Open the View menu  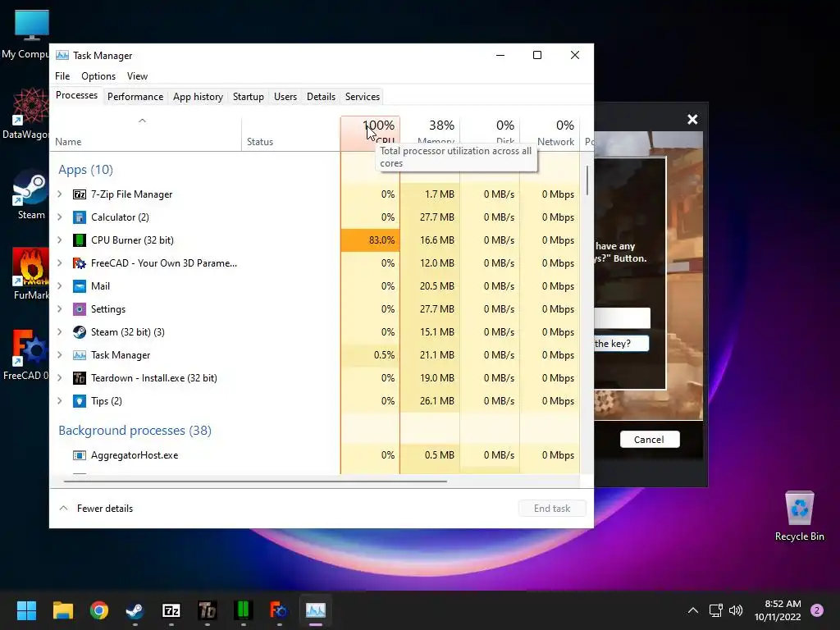point(137,76)
